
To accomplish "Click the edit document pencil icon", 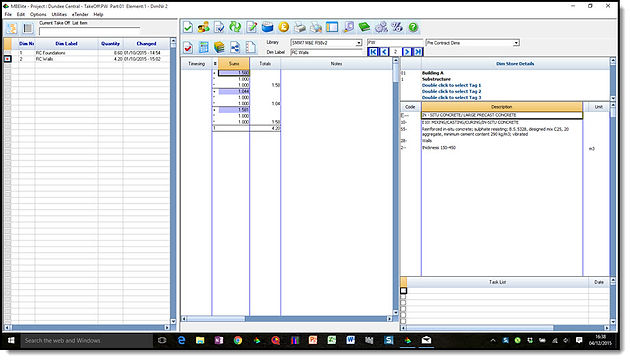I will [252, 27].
